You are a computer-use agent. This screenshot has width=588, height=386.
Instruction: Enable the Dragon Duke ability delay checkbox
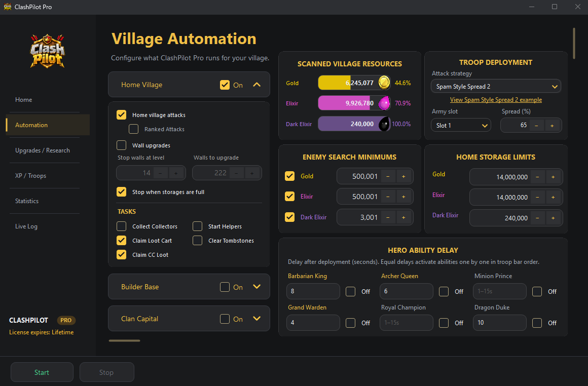tap(537, 323)
